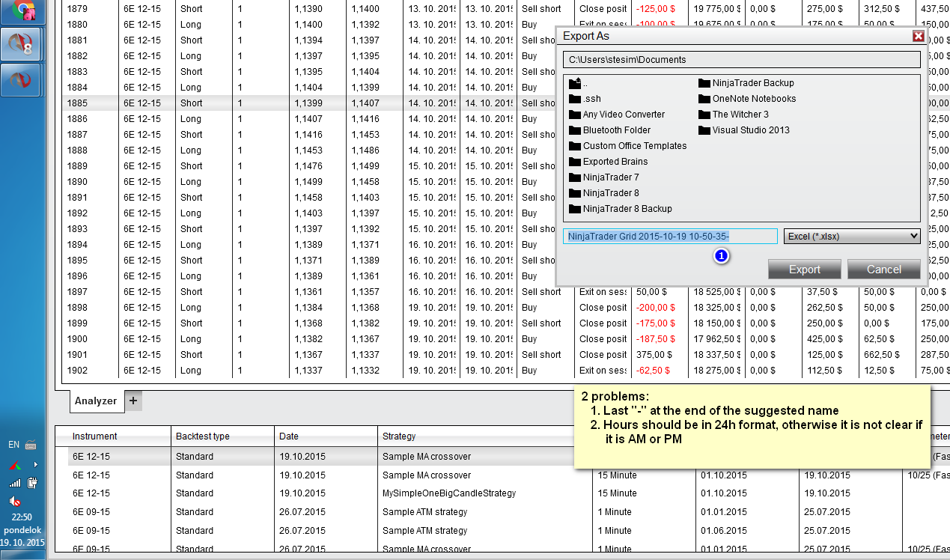Open the Excel (*.xlsx) file type dropdown
The width and height of the screenshot is (950, 560).
tap(852, 237)
